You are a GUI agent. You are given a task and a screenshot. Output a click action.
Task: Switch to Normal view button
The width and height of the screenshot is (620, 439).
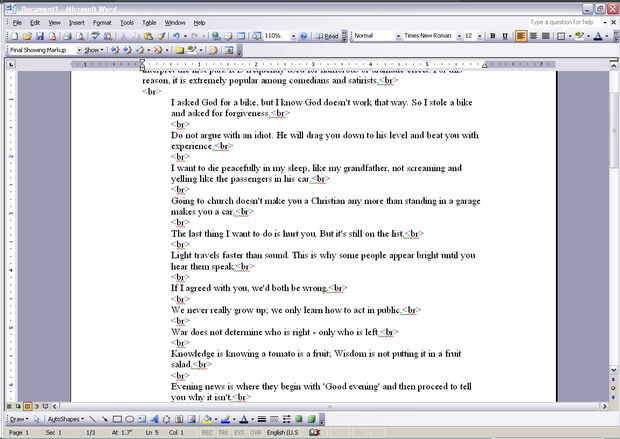point(9,406)
